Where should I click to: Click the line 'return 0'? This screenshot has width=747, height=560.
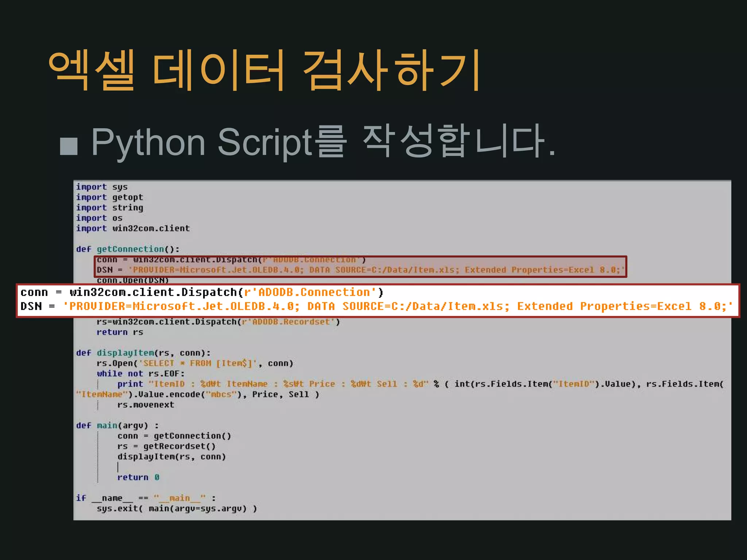coord(138,478)
